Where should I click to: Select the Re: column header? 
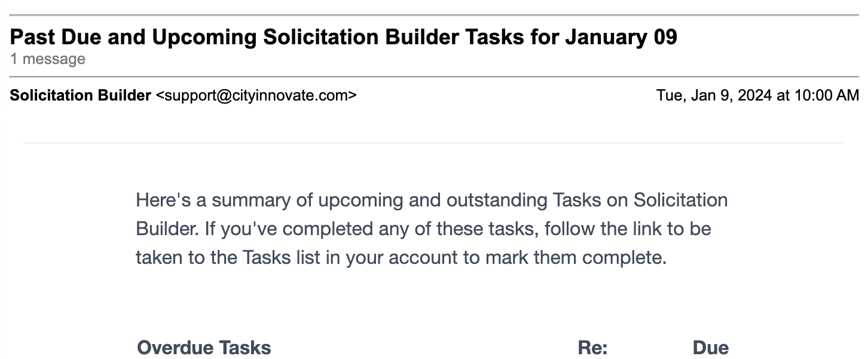(x=593, y=348)
